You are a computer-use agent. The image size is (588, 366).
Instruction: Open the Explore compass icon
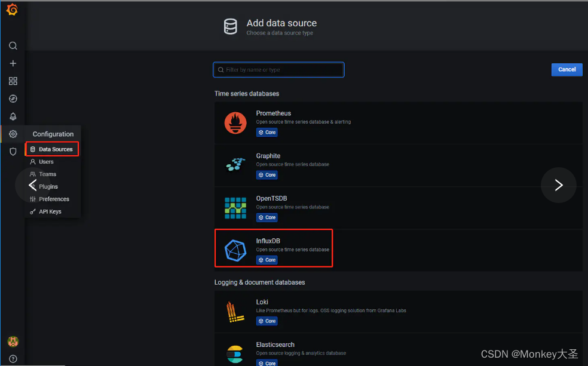13,99
